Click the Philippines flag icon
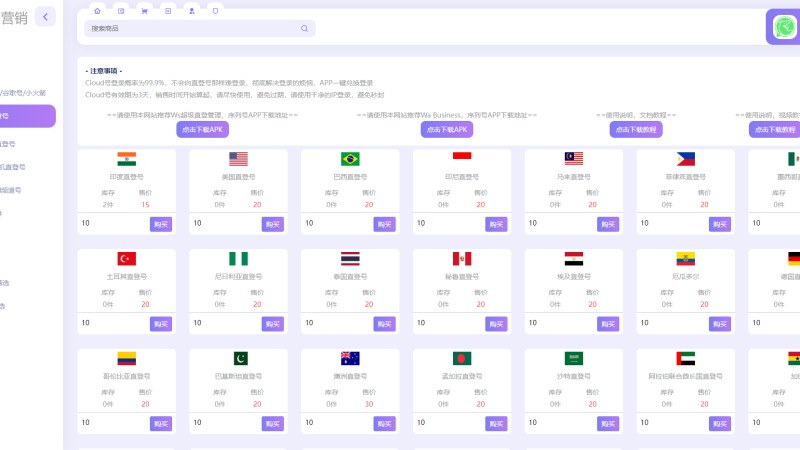 (685, 159)
